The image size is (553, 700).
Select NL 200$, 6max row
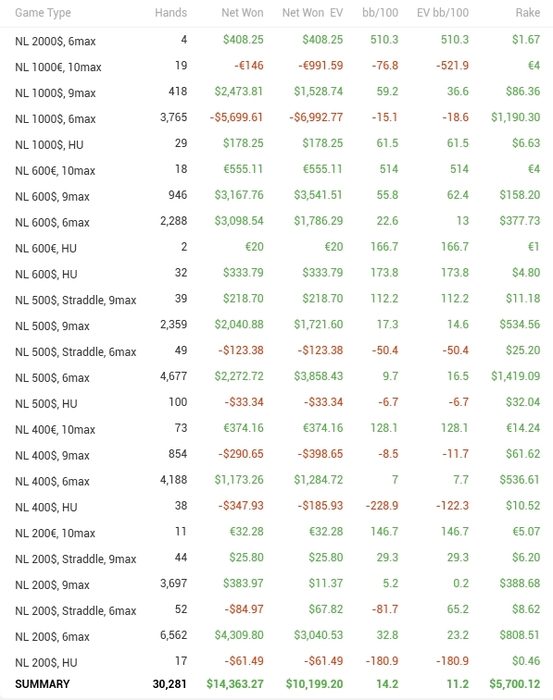(x=277, y=636)
